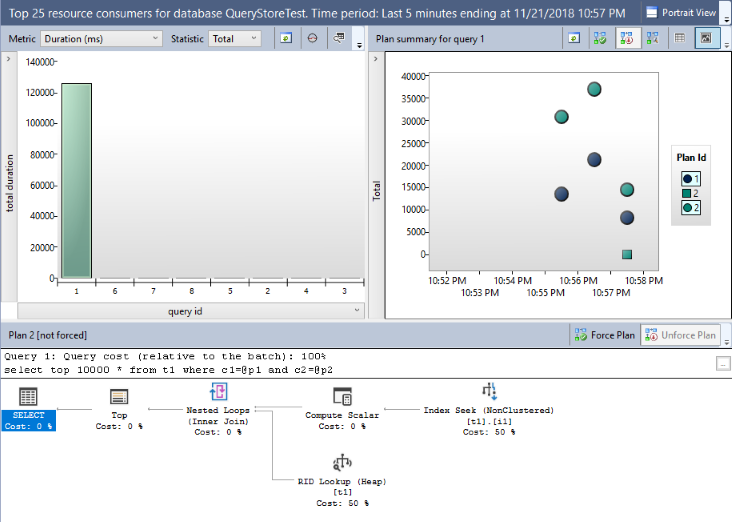The image size is (732, 522).
Task: Toggle chart view in plan summary toolbar
Action: tap(706, 38)
